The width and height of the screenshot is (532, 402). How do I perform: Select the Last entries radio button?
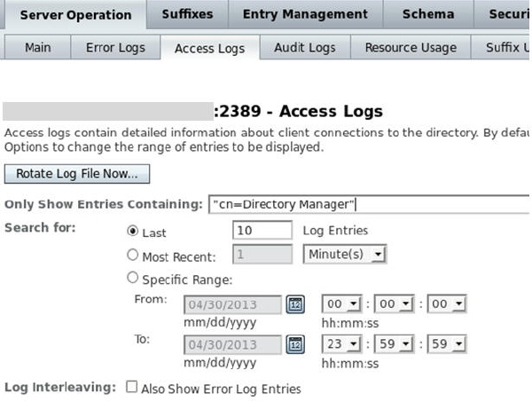[x=133, y=231]
